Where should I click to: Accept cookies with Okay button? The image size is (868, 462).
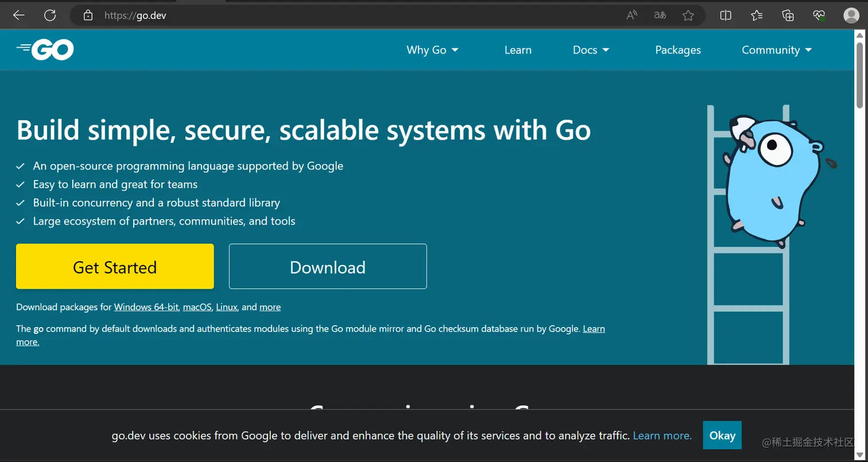point(722,435)
